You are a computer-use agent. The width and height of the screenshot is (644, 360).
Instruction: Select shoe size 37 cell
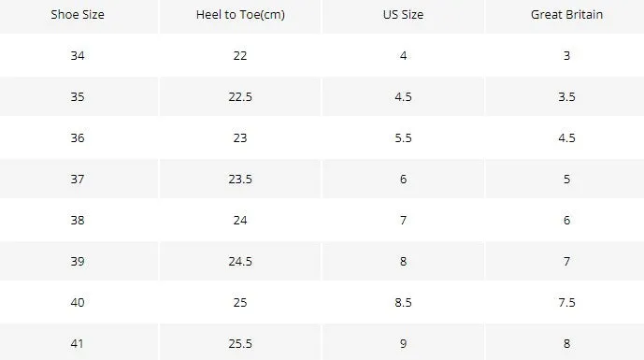78,179
